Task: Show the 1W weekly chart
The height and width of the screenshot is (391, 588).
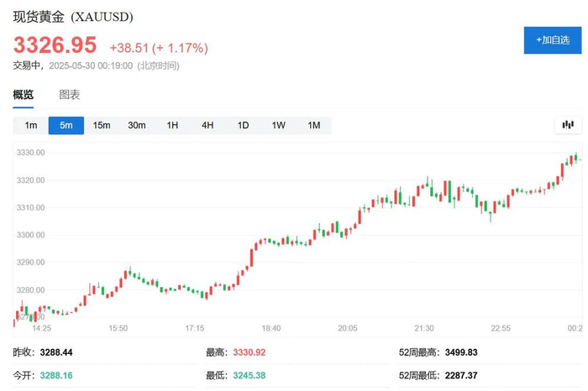Action: tap(278, 125)
